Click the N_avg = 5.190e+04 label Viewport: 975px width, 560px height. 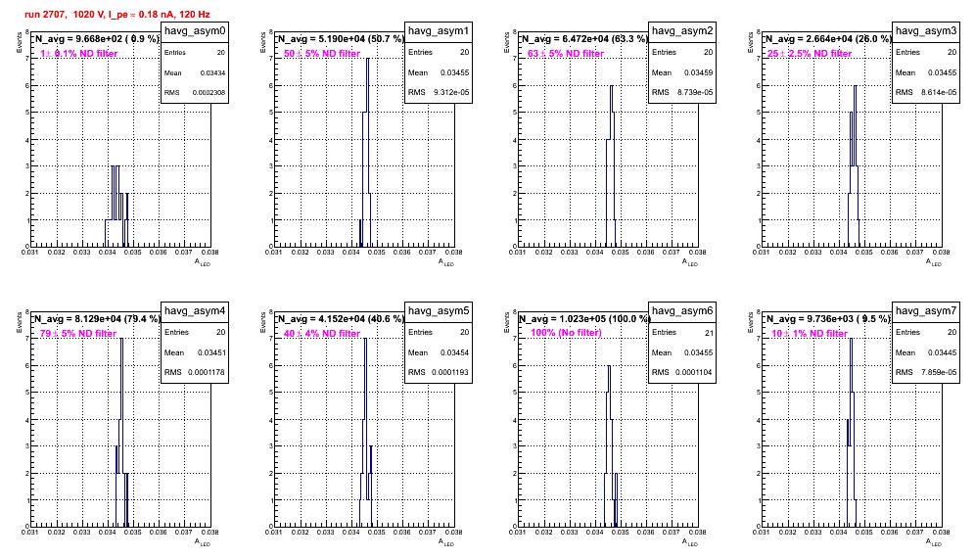pyautogui.click(x=340, y=38)
